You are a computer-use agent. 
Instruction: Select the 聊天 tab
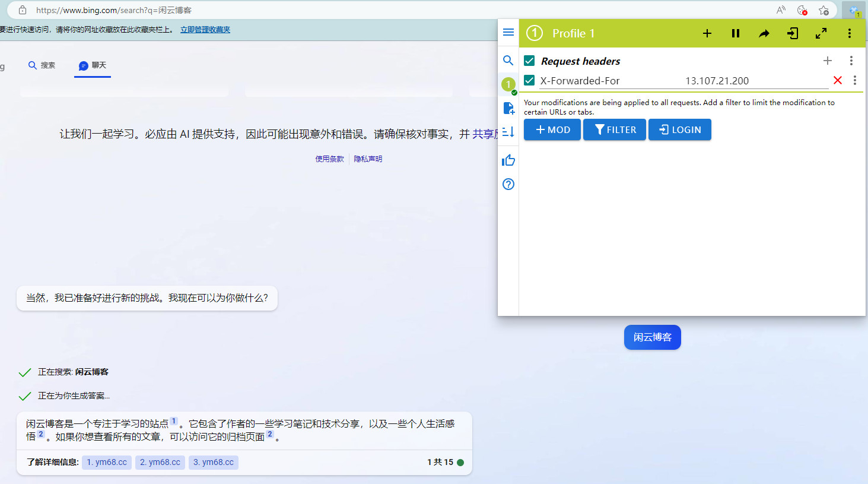point(93,65)
